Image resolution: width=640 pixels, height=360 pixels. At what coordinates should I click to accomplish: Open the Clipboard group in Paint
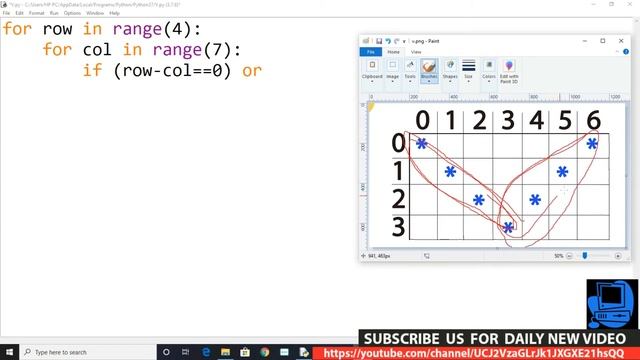pyautogui.click(x=372, y=71)
